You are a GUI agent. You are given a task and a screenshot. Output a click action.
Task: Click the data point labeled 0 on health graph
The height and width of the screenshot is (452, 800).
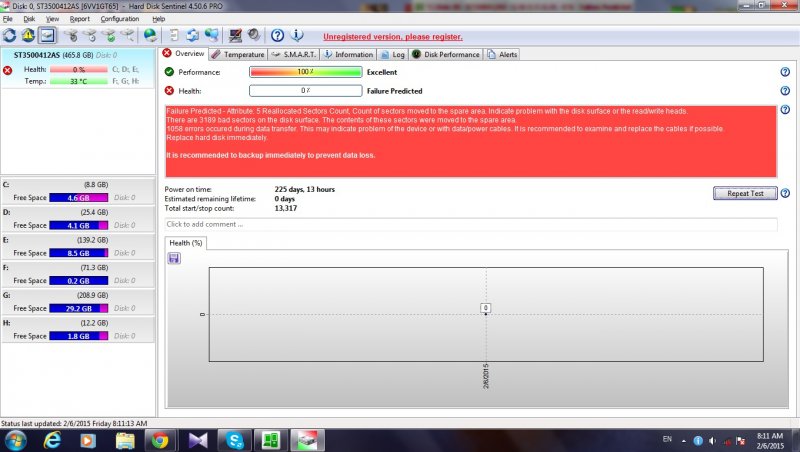(486, 308)
